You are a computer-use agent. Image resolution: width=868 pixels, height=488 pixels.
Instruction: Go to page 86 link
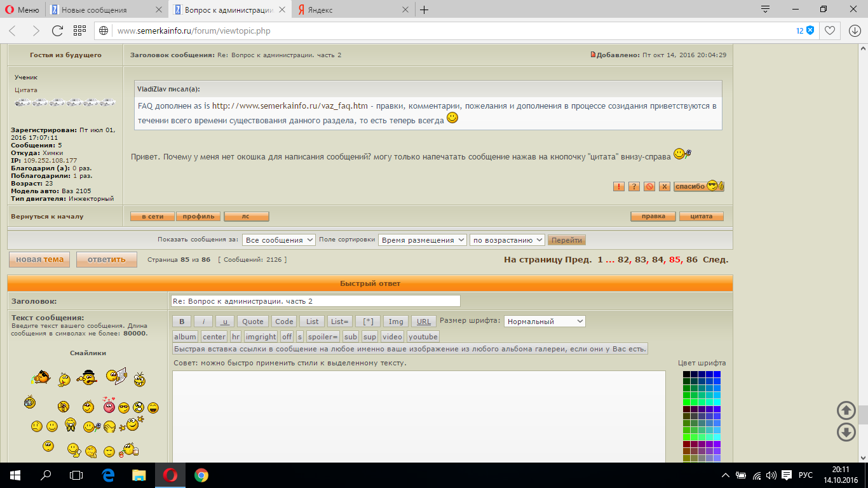point(691,259)
